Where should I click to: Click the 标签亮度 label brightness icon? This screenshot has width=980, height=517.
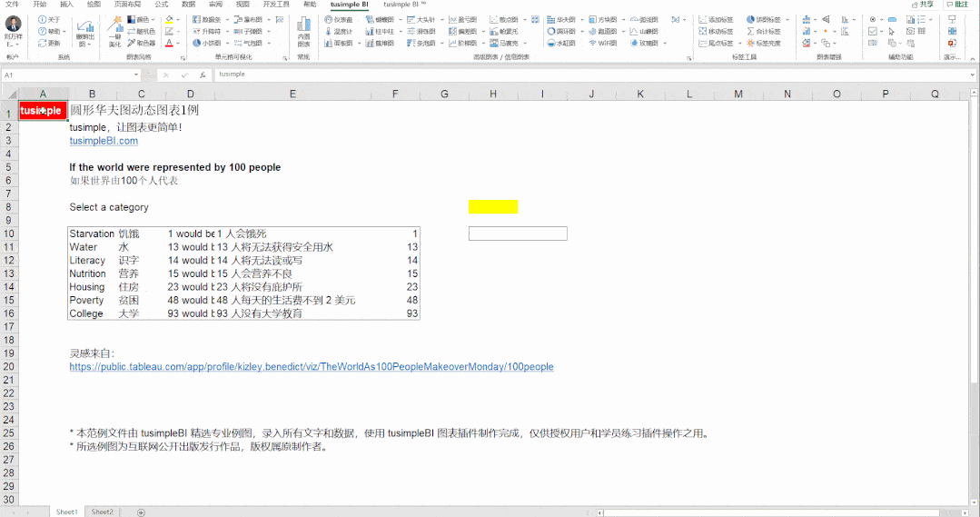(764, 43)
